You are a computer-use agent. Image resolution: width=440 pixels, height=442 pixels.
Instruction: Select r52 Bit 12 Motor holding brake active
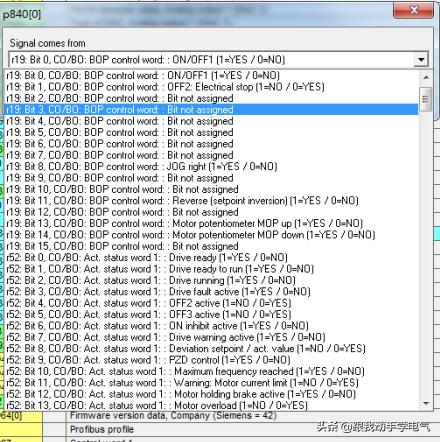pos(211,394)
